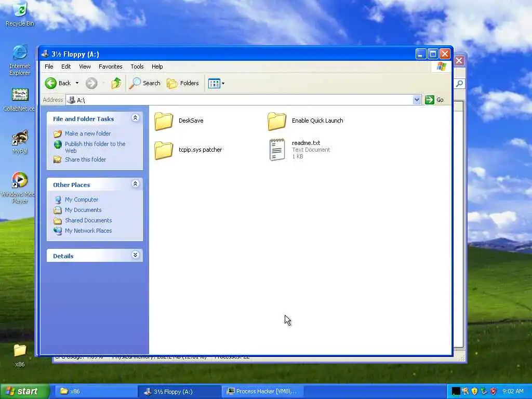This screenshot has height=399, width=532.
Task: Click Publish this folder to the Web
Action: point(95,147)
